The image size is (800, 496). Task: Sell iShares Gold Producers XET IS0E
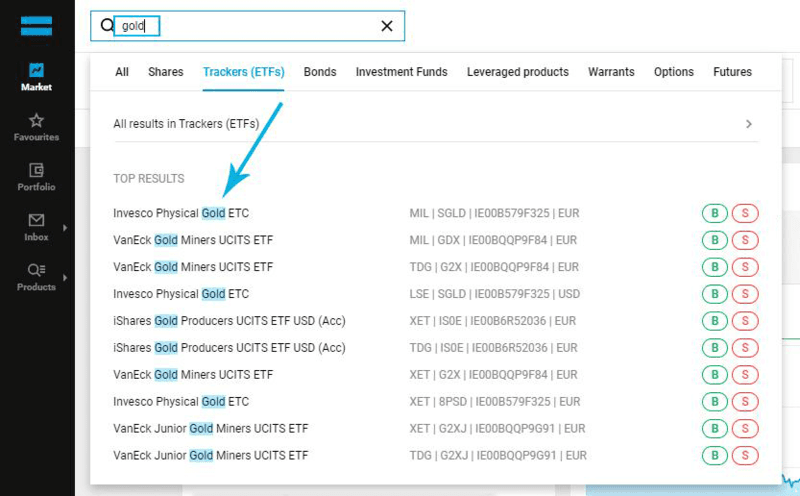point(745,321)
